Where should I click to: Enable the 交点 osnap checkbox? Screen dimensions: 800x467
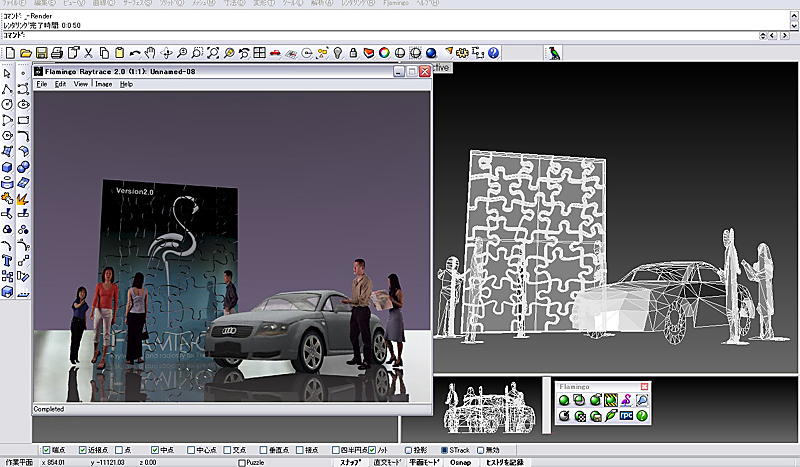[227, 450]
